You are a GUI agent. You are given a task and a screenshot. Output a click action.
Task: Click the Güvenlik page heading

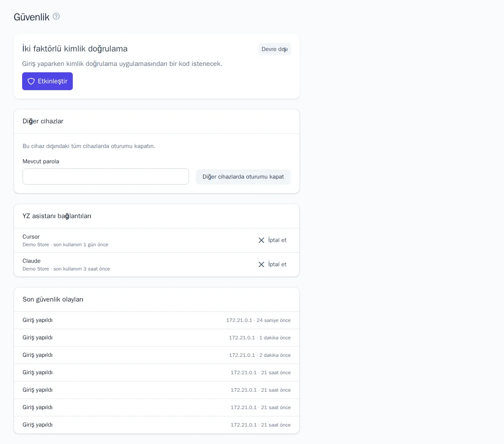click(x=31, y=17)
